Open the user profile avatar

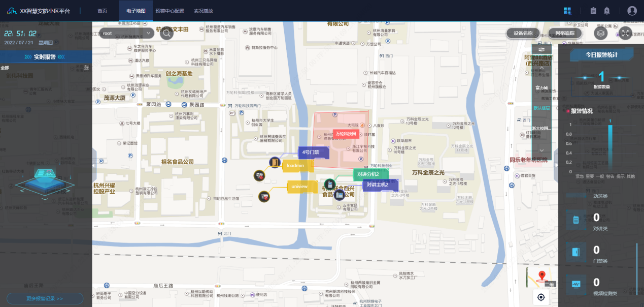pyautogui.click(x=632, y=11)
